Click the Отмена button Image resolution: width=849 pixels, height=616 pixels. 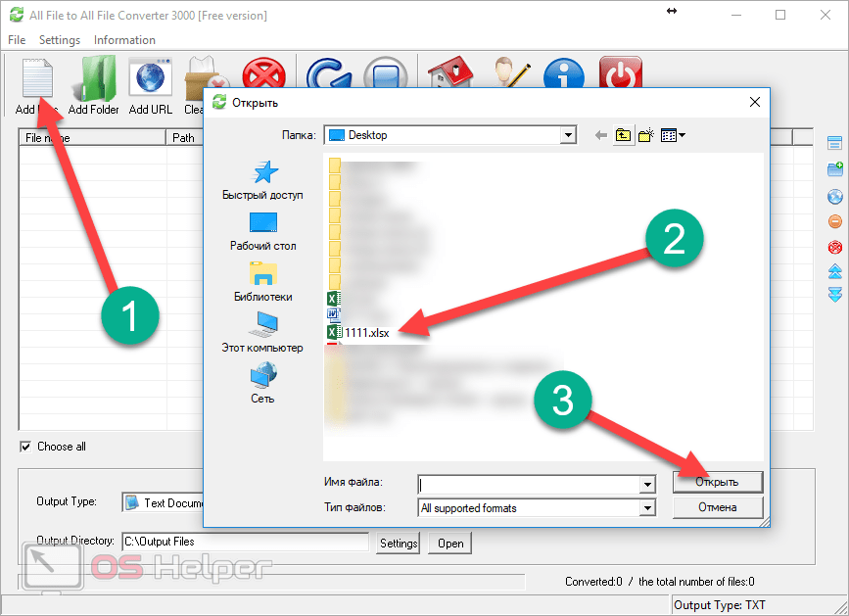[718, 507]
